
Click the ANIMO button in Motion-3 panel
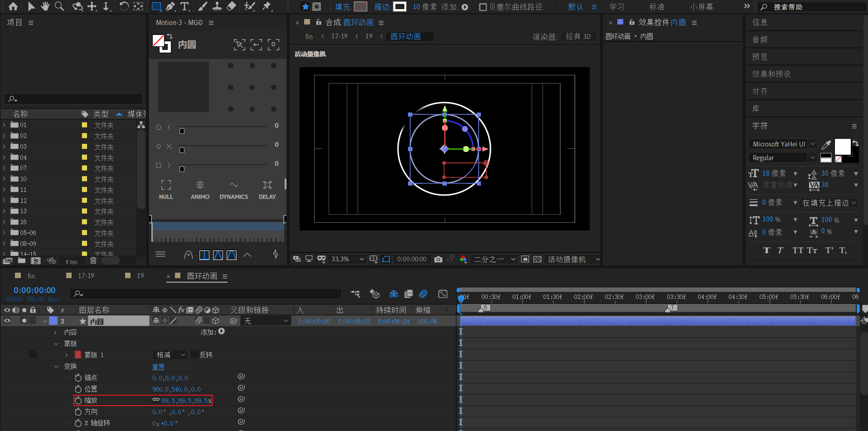(200, 190)
